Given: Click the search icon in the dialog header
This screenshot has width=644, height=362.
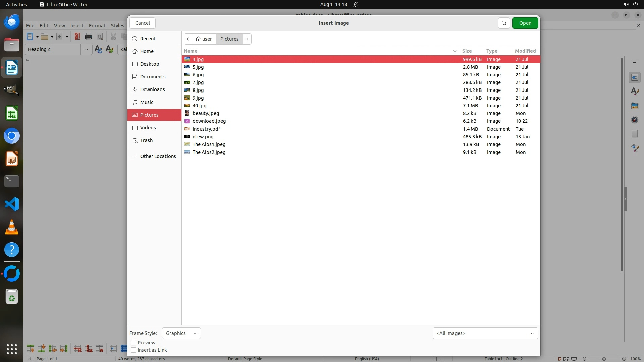Looking at the screenshot, I should pyautogui.click(x=504, y=23).
